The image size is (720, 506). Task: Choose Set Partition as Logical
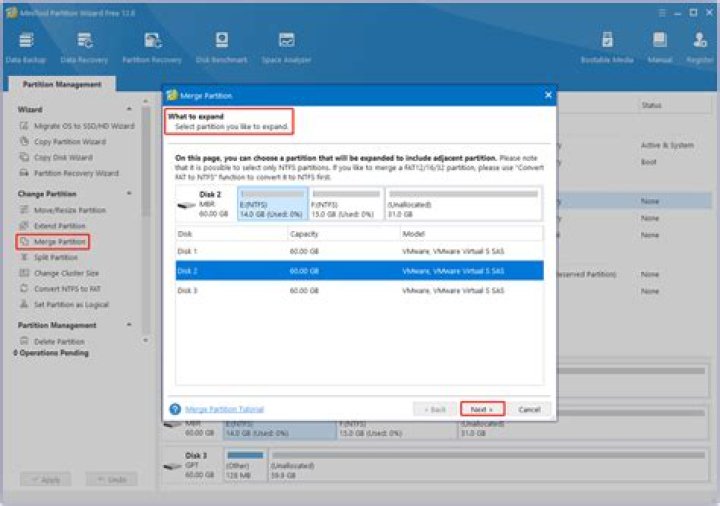pyautogui.click(x=71, y=304)
